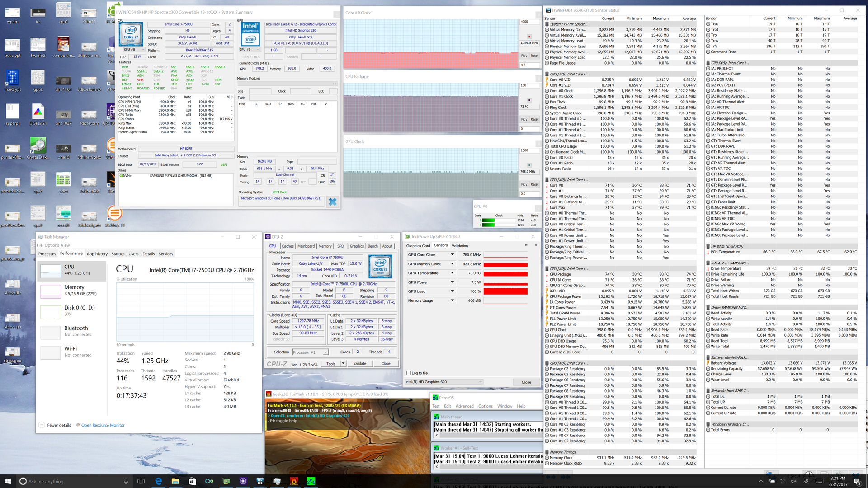Enable the Log to file checkbox
The width and height of the screenshot is (868, 488).
click(x=409, y=373)
